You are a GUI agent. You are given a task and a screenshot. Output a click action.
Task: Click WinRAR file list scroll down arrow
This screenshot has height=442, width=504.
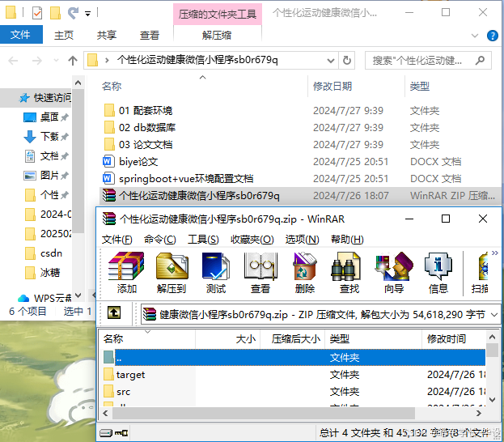(x=492, y=400)
